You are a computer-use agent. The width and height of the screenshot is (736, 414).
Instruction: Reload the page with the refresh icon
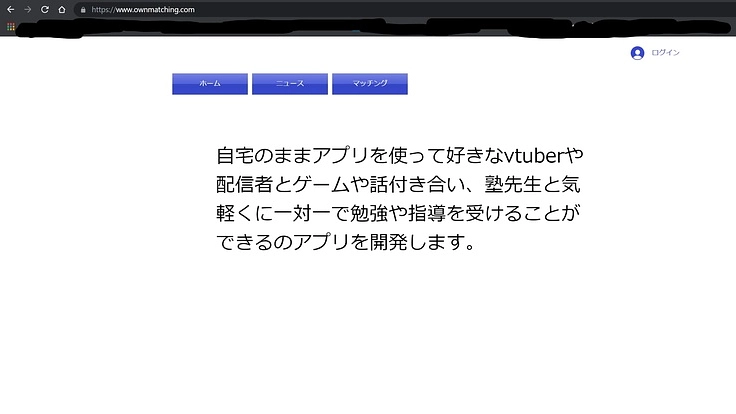(x=45, y=9)
